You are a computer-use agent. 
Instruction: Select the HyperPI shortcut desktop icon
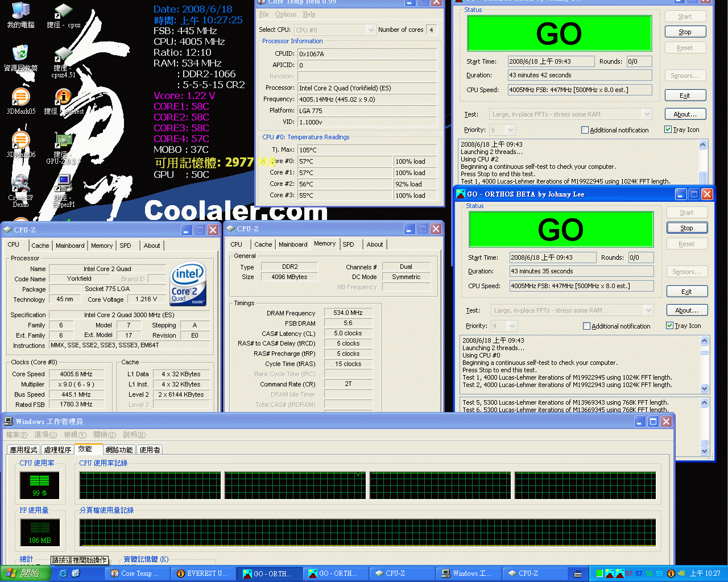click(x=63, y=191)
